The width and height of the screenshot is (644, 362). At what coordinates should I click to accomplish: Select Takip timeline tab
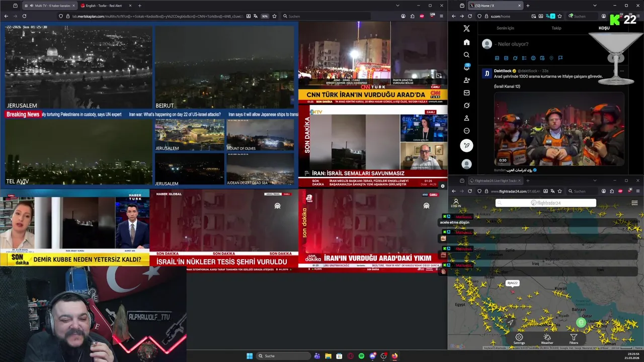[556, 28]
